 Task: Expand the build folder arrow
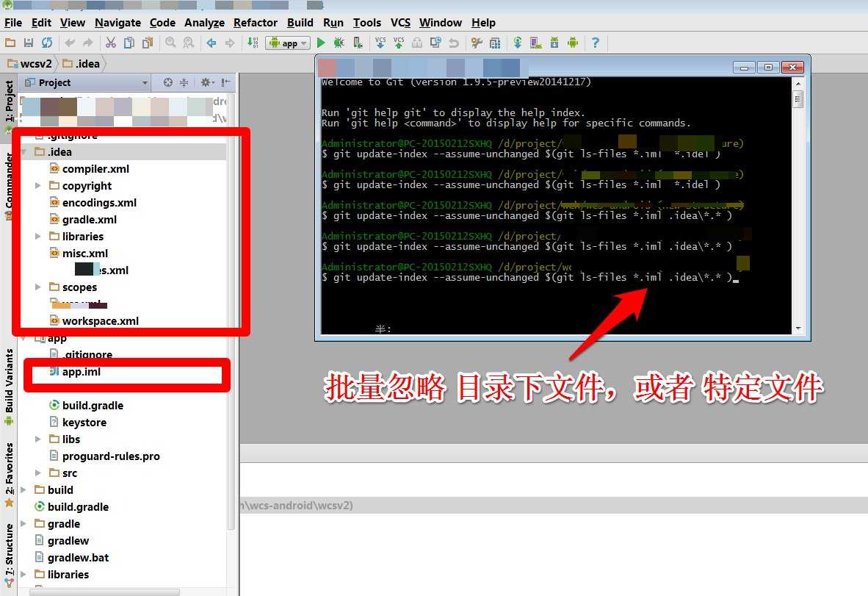pos(23,489)
